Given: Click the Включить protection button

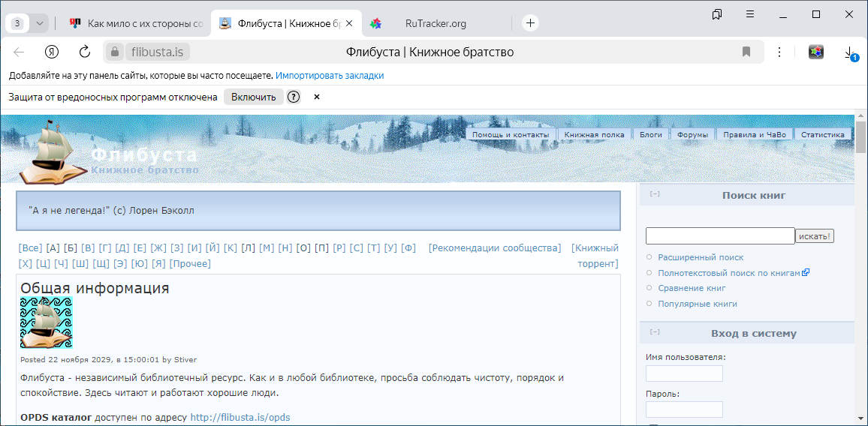Looking at the screenshot, I should (254, 97).
